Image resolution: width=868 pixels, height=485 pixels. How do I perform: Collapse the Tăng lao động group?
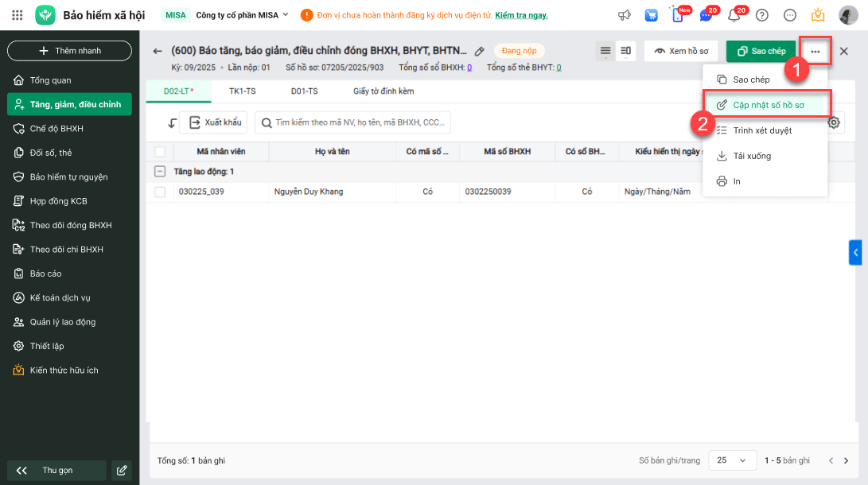[x=160, y=172]
